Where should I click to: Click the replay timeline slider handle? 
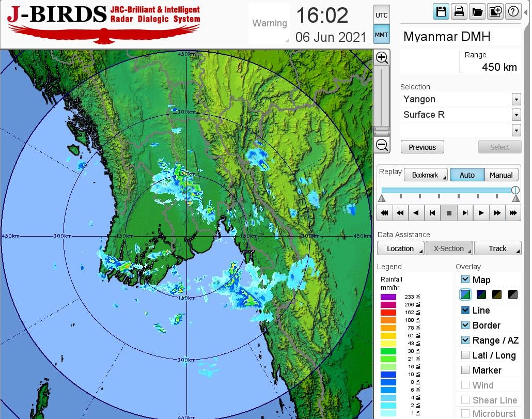pos(515,190)
